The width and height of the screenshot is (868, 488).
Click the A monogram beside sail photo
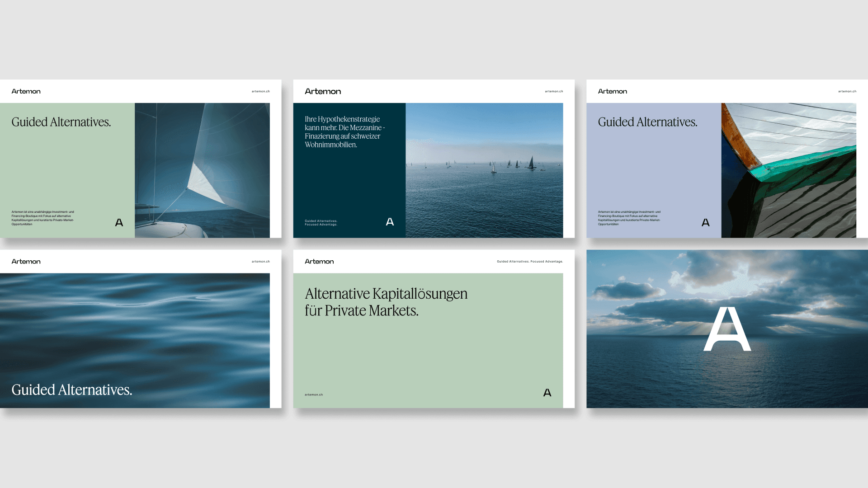(119, 222)
